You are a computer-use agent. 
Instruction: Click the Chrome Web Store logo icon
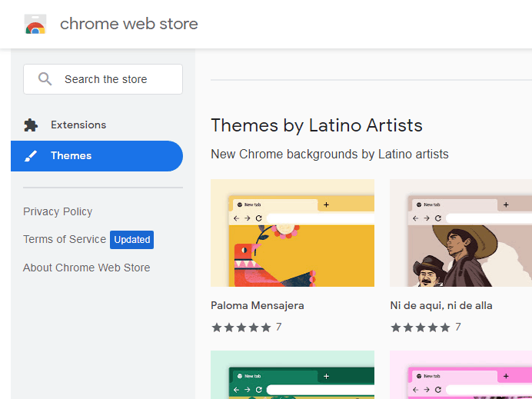(35, 25)
